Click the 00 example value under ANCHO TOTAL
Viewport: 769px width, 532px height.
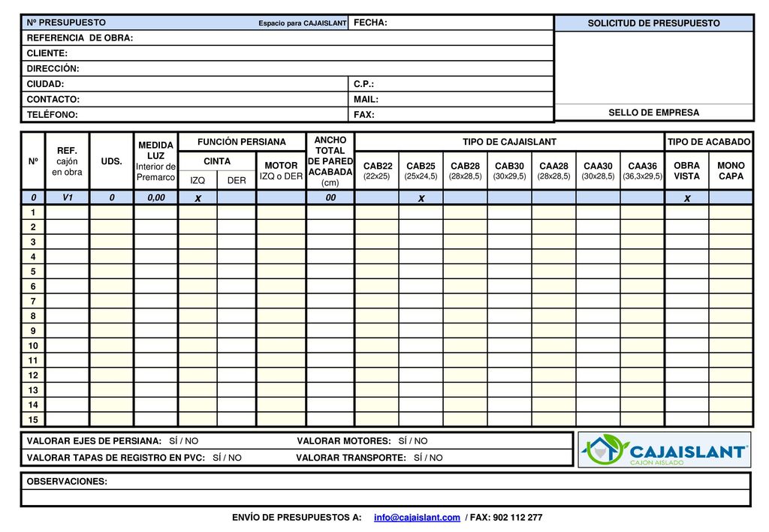(x=330, y=197)
